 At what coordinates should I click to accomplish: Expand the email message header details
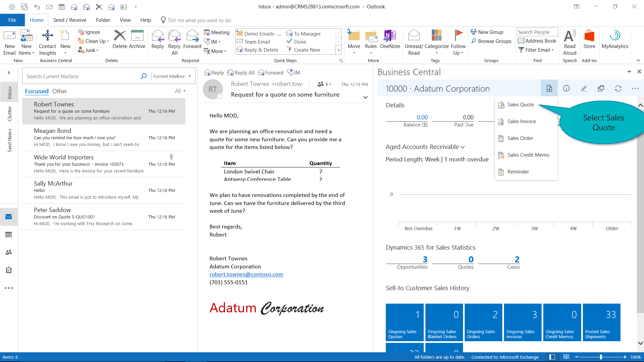(x=365, y=97)
